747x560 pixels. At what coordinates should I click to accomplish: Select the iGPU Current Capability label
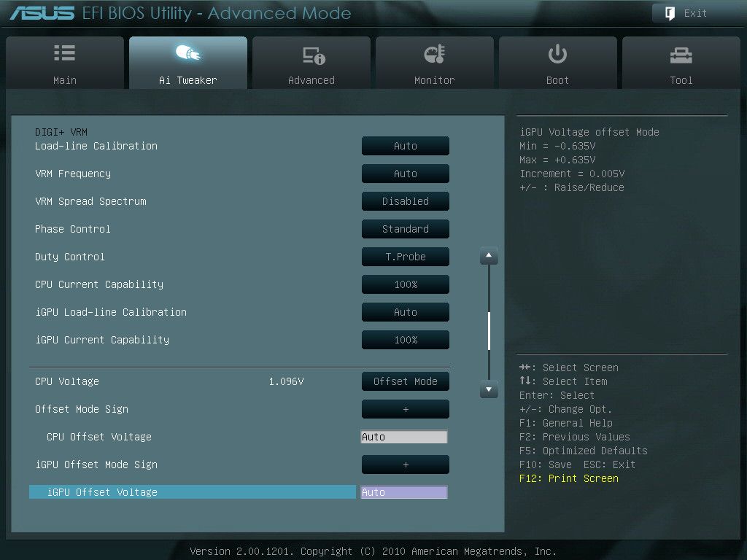click(x=102, y=340)
